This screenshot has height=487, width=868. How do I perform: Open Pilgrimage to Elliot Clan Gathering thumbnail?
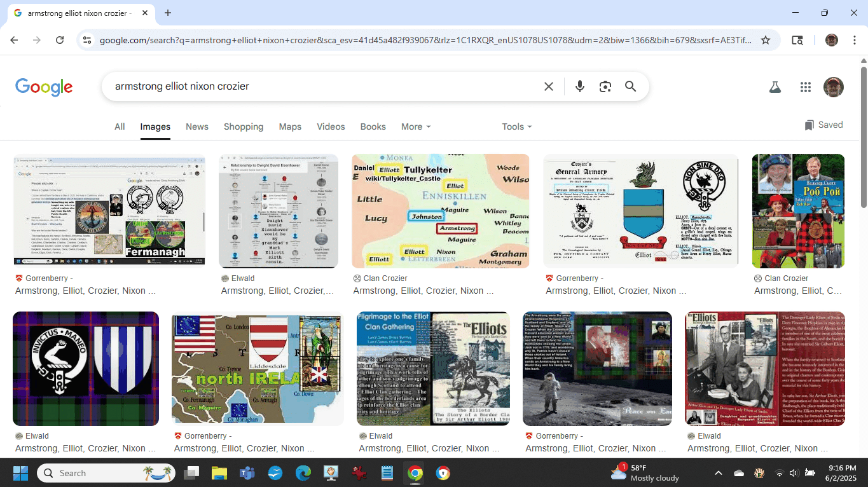[433, 369]
